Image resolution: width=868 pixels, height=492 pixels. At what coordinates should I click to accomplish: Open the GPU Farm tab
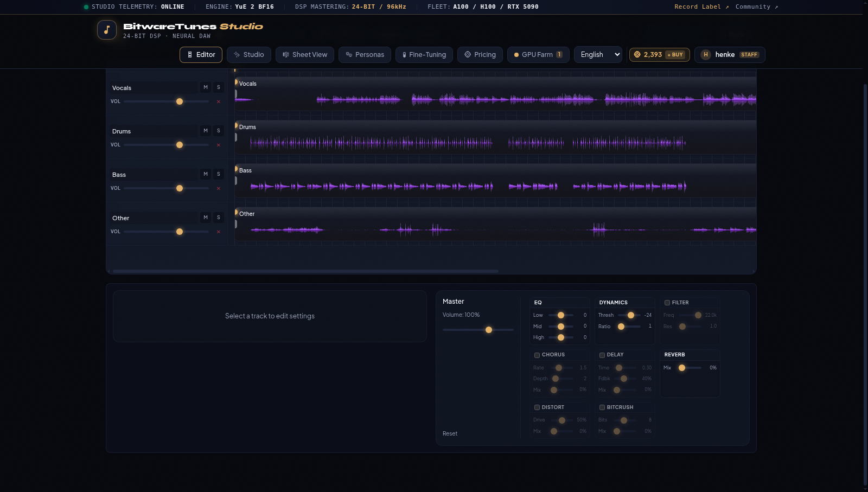point(538,54)
